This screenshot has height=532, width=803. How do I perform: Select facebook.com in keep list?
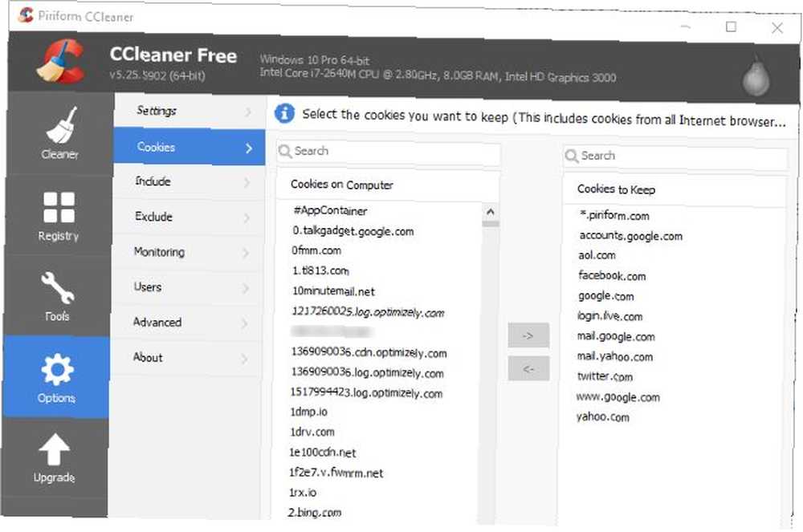(x=612, y=276)
